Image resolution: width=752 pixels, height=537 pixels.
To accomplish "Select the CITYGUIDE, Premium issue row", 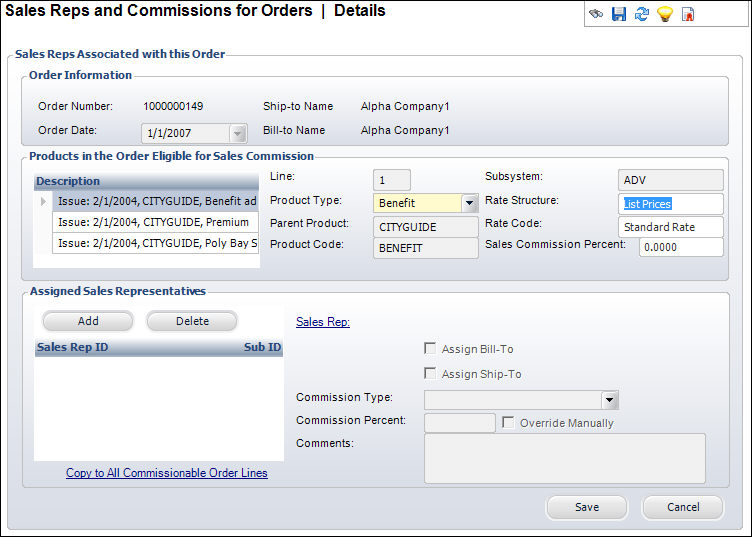I will point(155,222).
